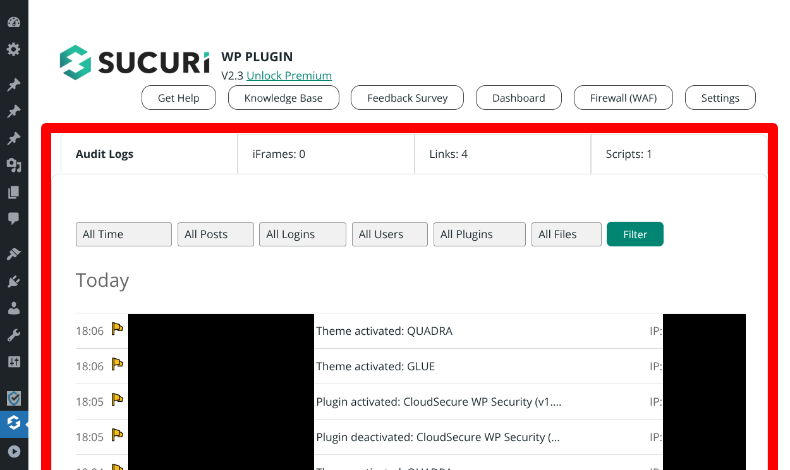The image size is (790, 470).
Task: Click the circular play icon in sidebar
Action: pyautogui.click(x=14, y=451)
